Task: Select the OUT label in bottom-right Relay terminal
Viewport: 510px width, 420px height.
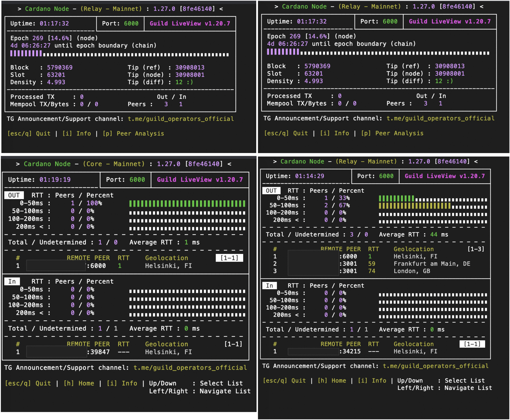Action: coord(271,191)
